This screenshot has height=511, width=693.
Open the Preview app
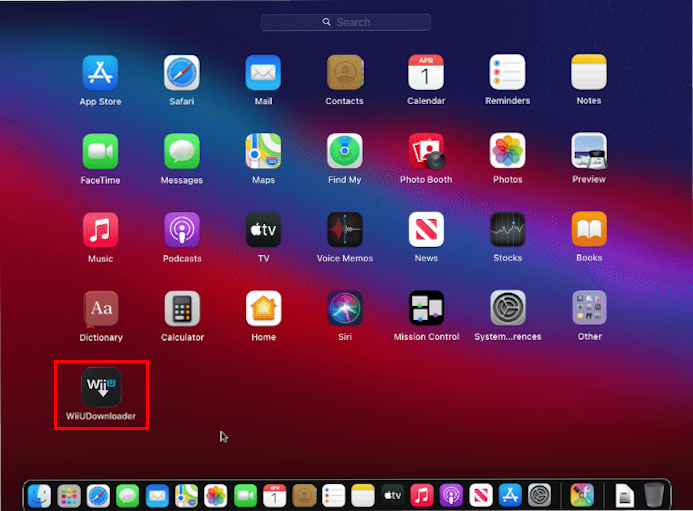(x=589, y=151)
